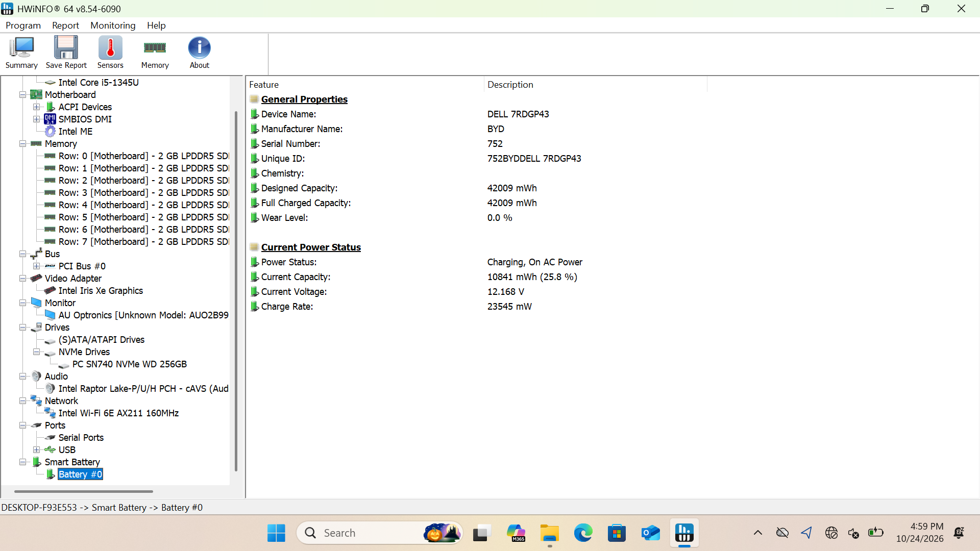Viewport: 980px width, 551px height.
Task: Collapse the NVMe Drives node
Action: (36, 352)
